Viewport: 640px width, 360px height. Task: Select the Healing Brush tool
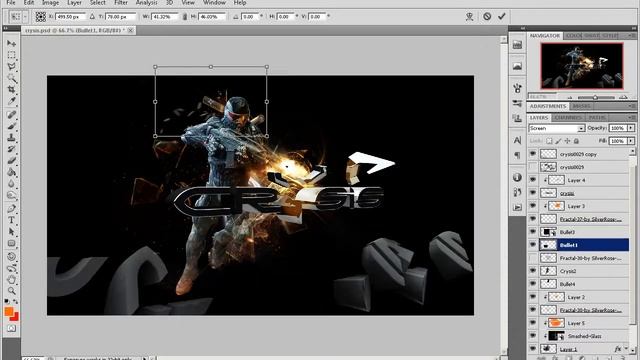[11, 115]
